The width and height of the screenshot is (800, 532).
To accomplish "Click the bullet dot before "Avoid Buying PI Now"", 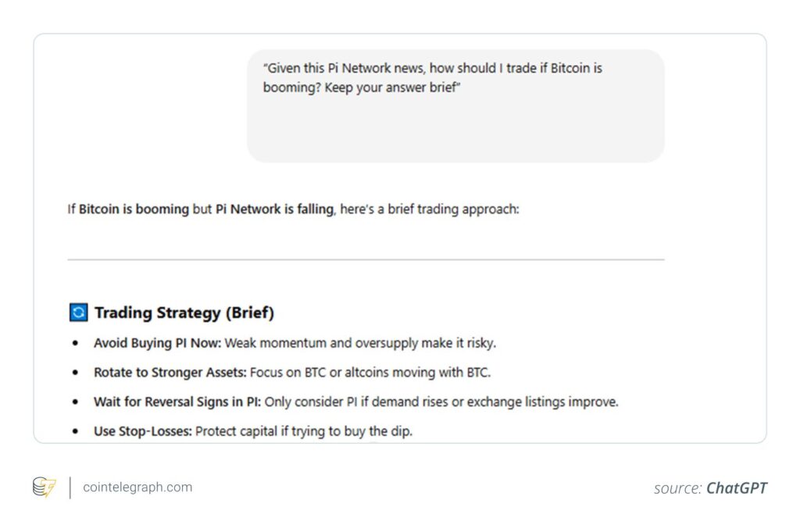I will 75,344.
